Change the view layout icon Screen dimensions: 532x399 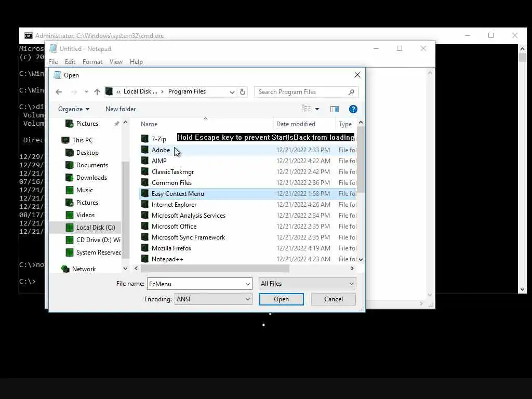coord(306,109)
